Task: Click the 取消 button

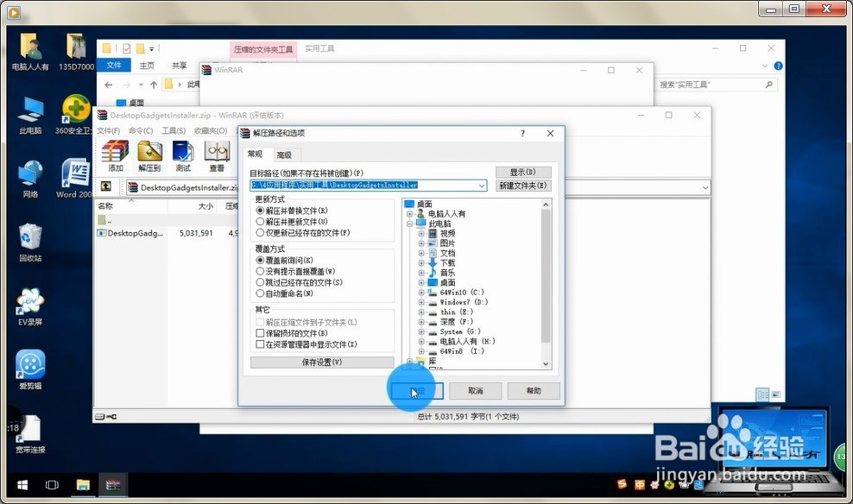Action: click(x=476, y=391)
